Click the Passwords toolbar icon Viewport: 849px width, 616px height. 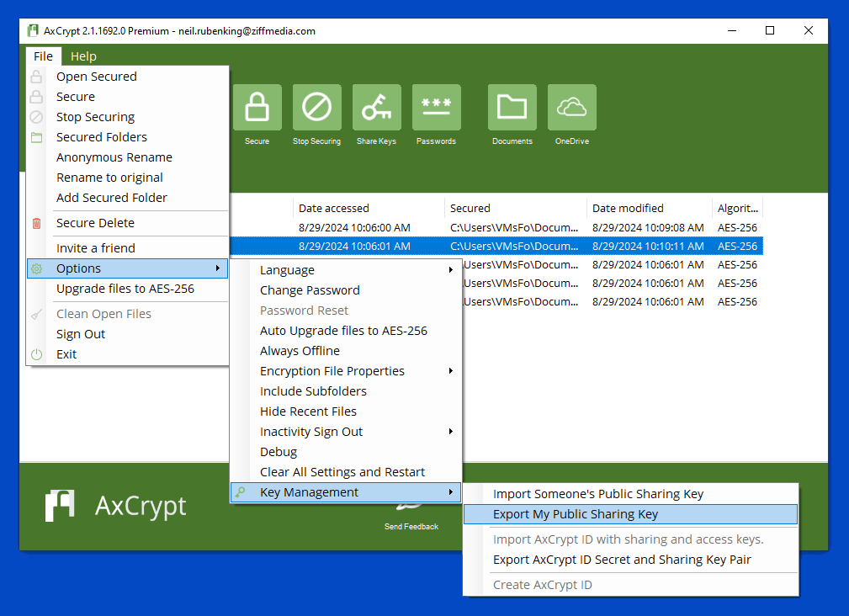pos(436,108)
